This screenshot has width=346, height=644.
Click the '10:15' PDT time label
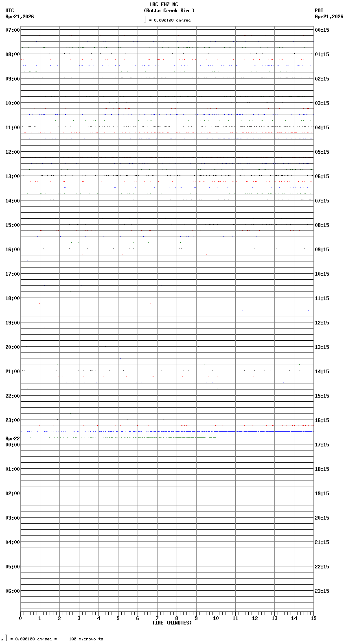click(x=322, y=274)
